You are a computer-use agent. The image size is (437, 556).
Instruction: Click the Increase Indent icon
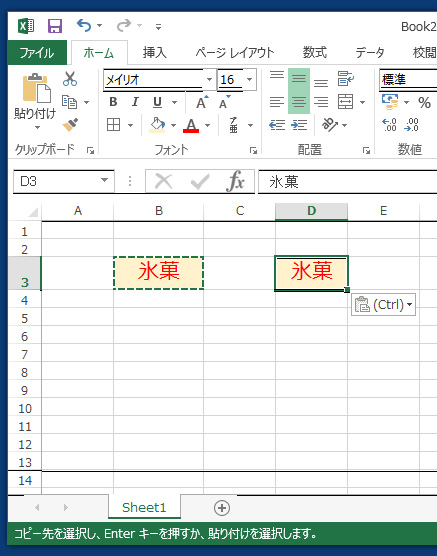[299, 125]
